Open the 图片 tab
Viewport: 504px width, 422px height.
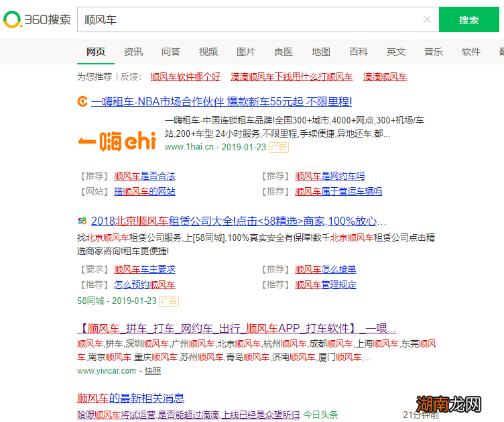point(246,52)
